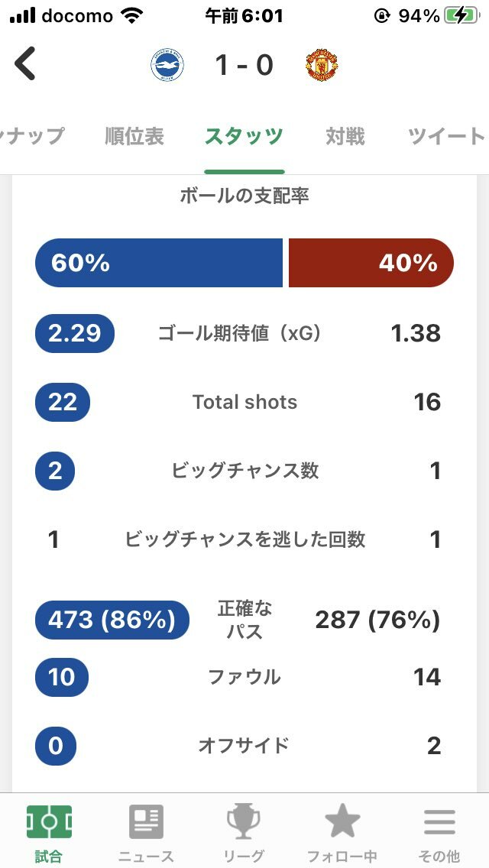489x868 pixels.
Task: Tap the 2.29 xG value badge
Action: click(75, 333)
